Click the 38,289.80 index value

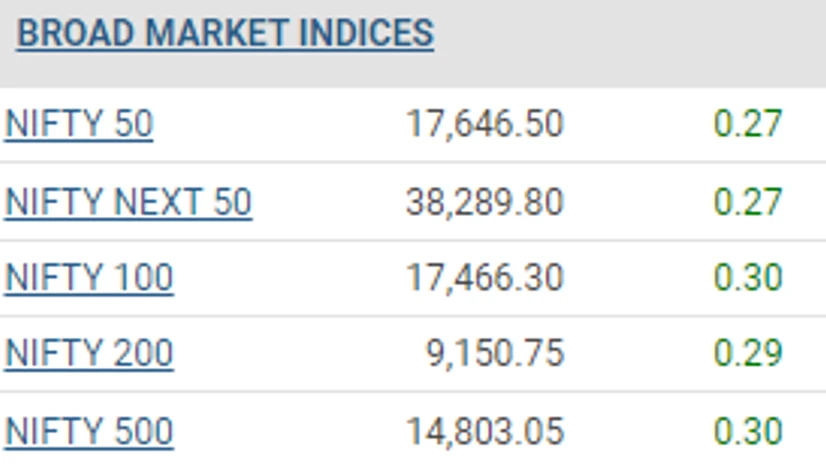click(484, 202)
